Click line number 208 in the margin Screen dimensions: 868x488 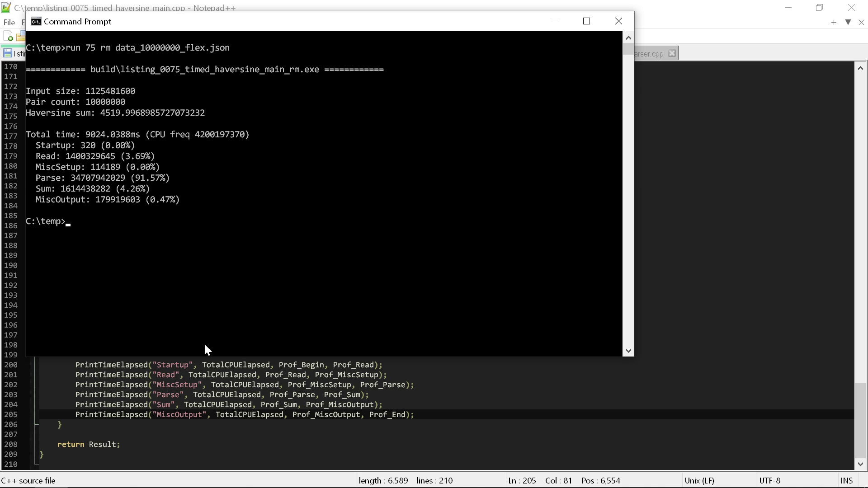click(x=11, y=444)
